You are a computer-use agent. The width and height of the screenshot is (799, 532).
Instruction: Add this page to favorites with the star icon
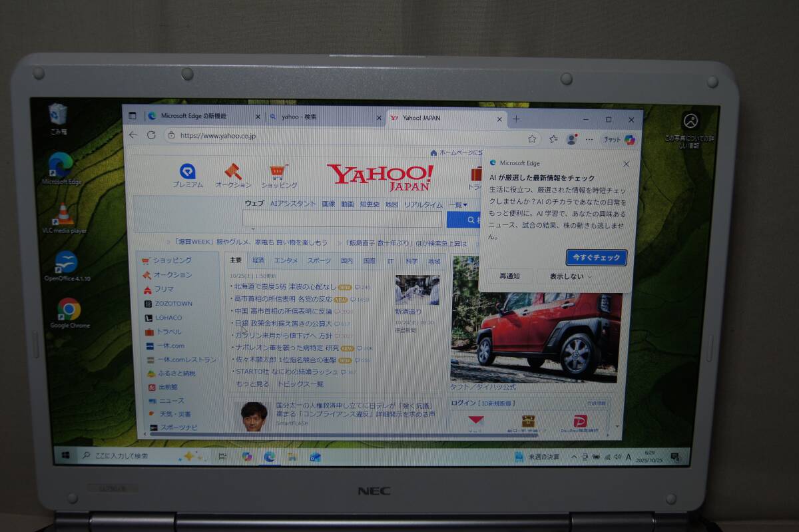(532, 139)
